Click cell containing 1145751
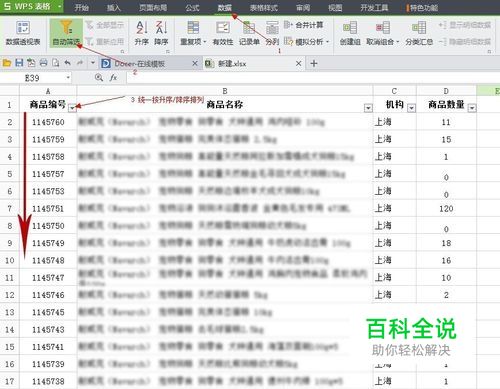 pyautogui.click(x=48, y=209)
